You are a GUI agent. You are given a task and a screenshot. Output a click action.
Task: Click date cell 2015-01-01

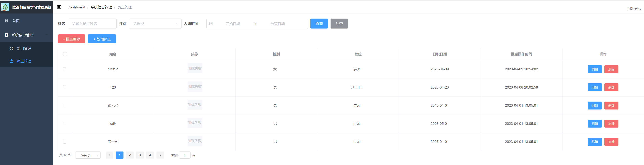pos(439,105)
